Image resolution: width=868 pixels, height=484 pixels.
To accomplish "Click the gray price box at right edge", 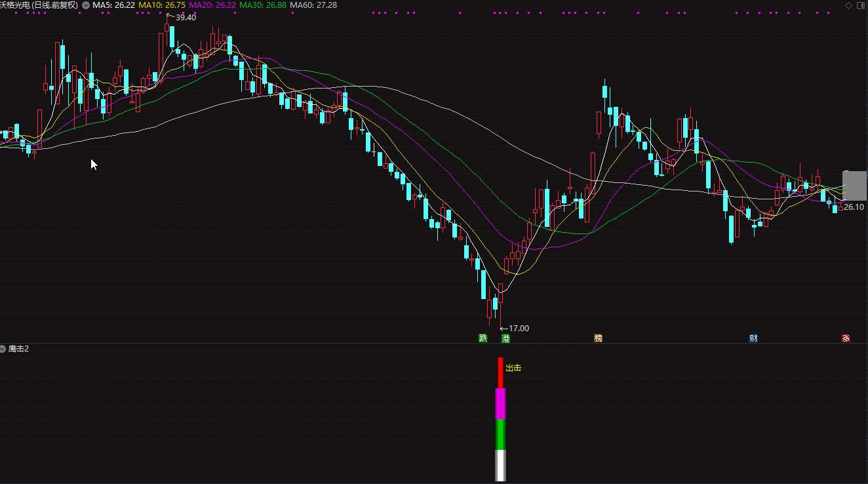I will (x=854, y=186).
